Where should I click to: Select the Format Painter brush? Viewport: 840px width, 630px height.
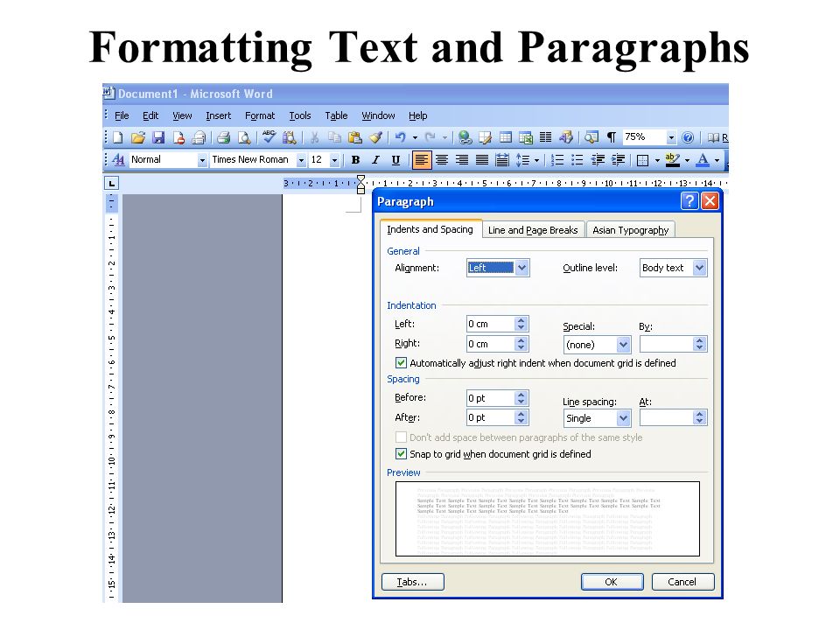coord(375,137)
